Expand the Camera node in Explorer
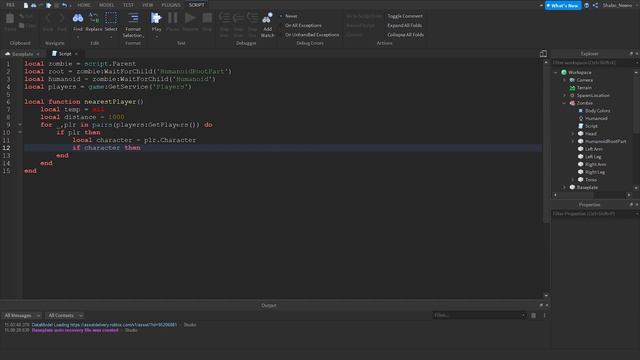The image size is (640, 360). point(564,80)
